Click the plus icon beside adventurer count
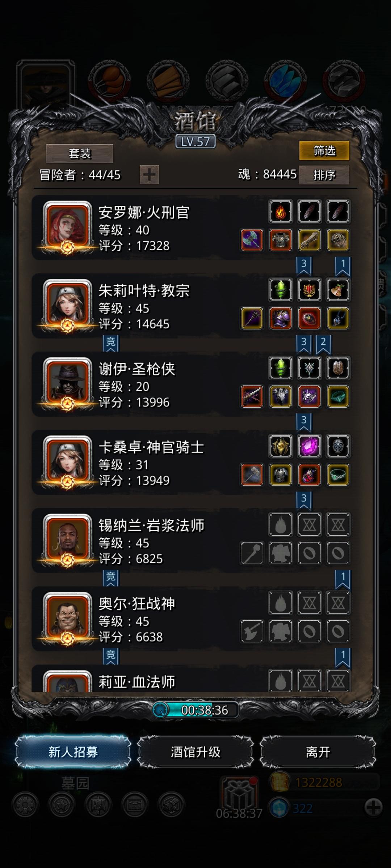 149,175
